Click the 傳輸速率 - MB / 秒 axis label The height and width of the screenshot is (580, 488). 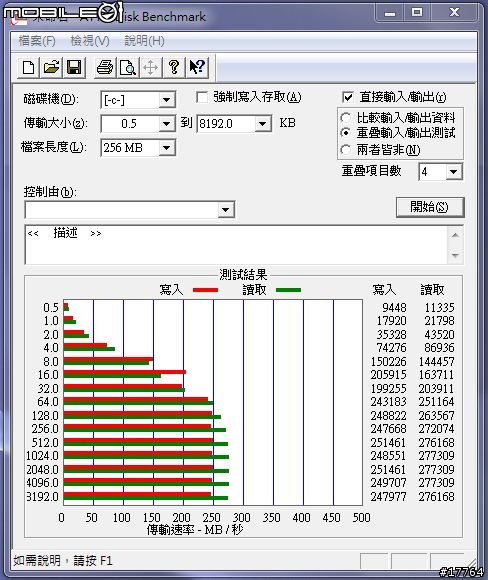click(195, 530)
